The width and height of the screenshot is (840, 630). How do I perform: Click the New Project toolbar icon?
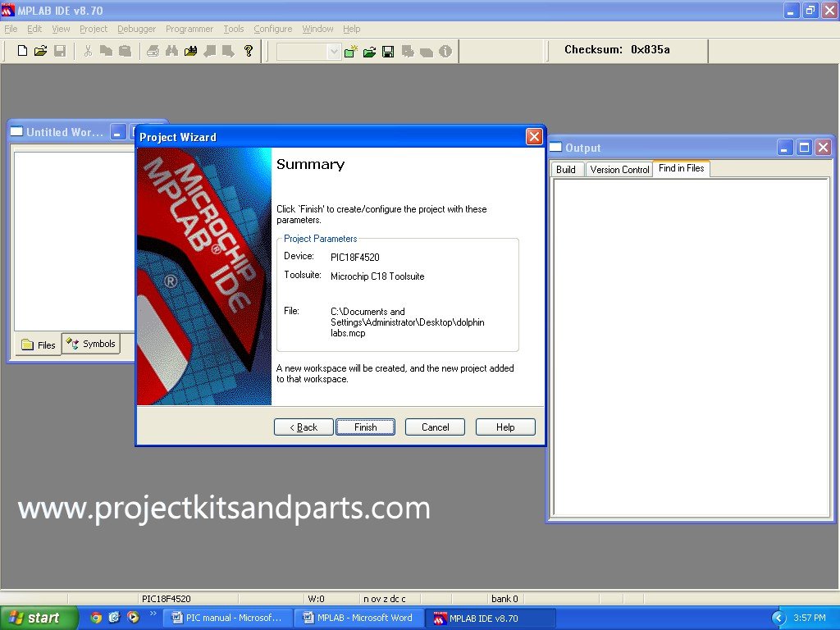pyautogui.click(x=351, y=52)
